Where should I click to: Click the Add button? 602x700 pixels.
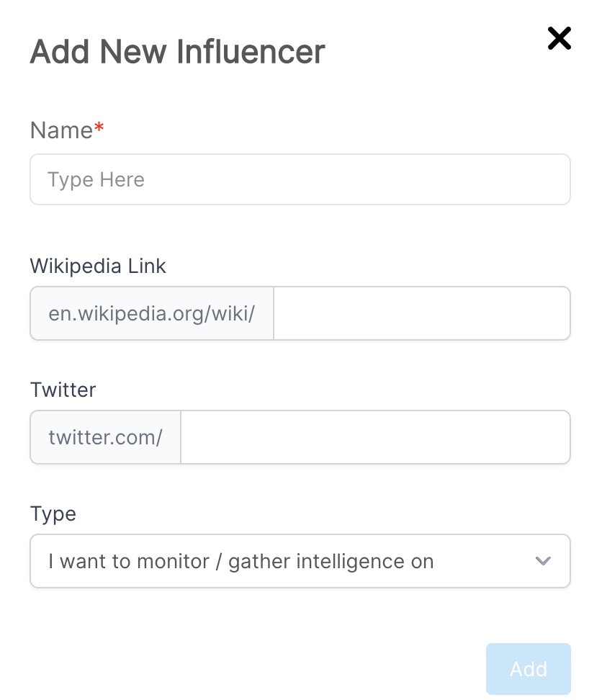(528, 668)
